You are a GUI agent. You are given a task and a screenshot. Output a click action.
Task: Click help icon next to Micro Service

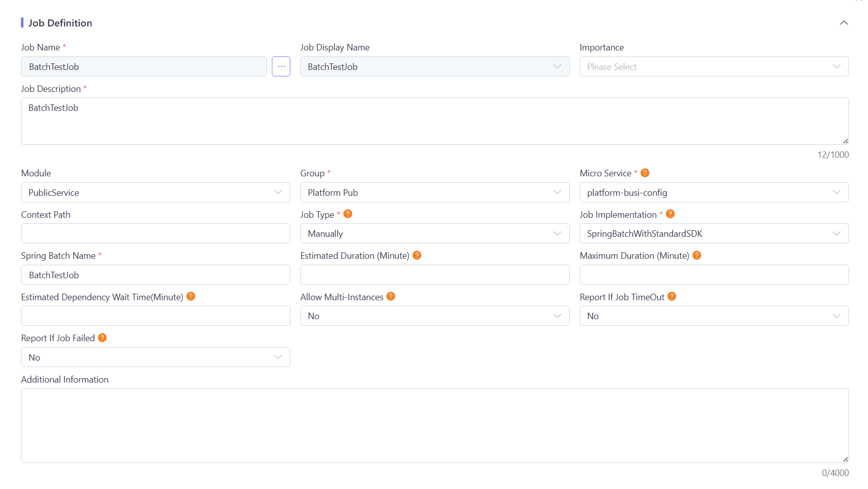pos(645,173)
